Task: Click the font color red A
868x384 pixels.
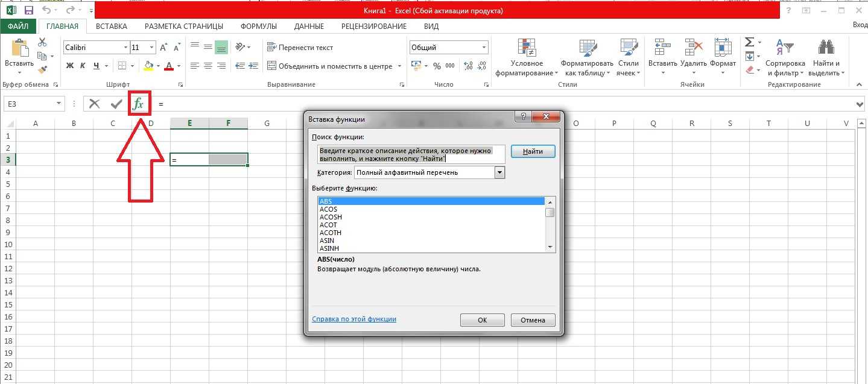Action: (x=169, y=66)
